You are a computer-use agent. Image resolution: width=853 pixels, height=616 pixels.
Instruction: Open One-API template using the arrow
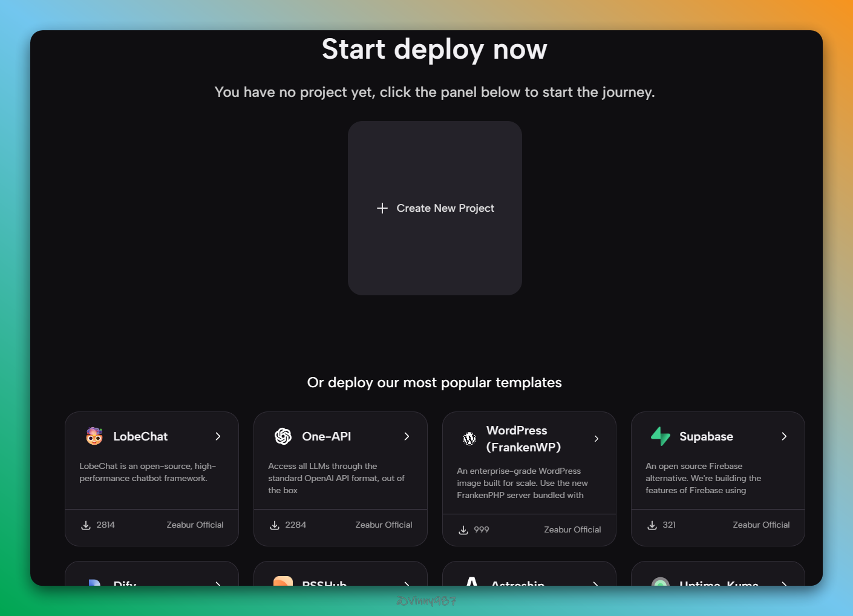[407, 436]
